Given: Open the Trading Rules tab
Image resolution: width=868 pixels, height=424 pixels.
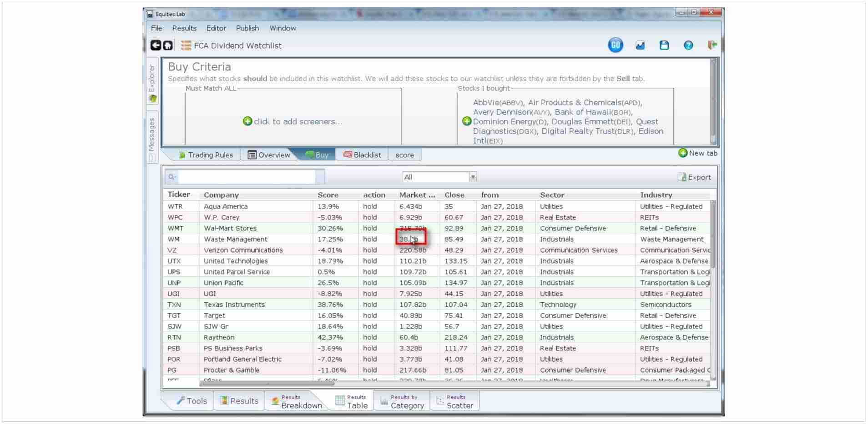Looking at the screenshot, I should point(206,155).
